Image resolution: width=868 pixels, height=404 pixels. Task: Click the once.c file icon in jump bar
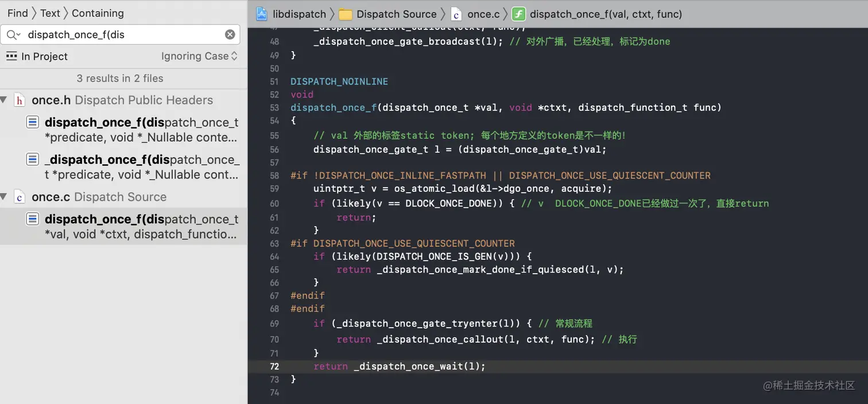[x=456, y=14]
